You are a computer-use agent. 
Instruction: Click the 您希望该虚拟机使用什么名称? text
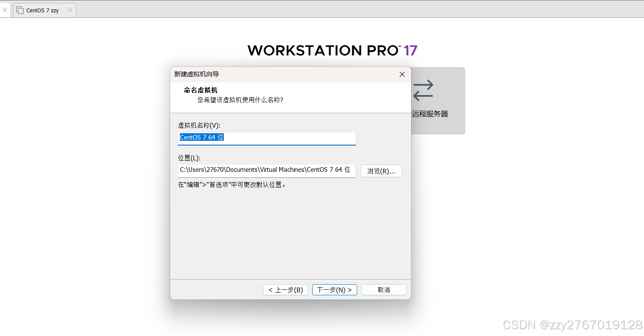(x=240, y=100)
